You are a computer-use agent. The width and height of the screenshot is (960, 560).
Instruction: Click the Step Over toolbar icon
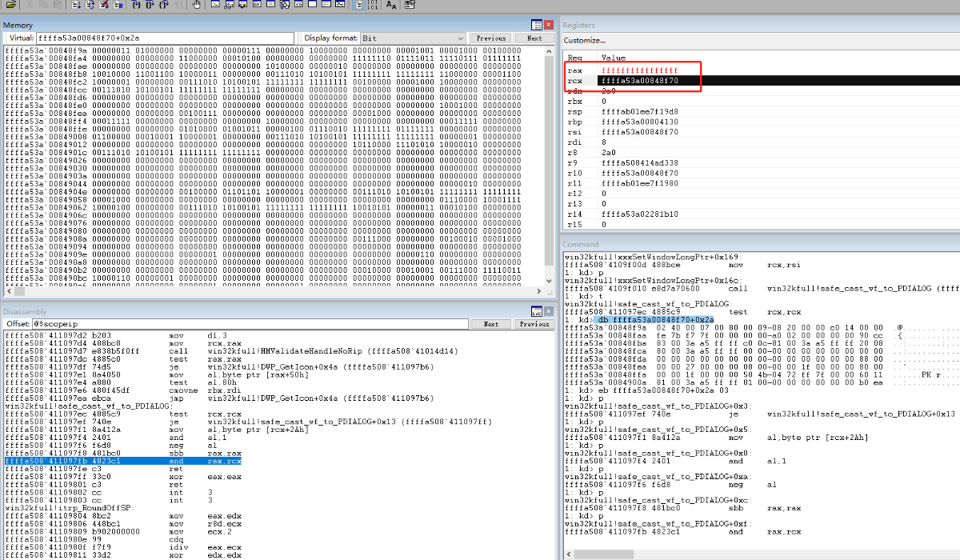click(x=150, y=5)
